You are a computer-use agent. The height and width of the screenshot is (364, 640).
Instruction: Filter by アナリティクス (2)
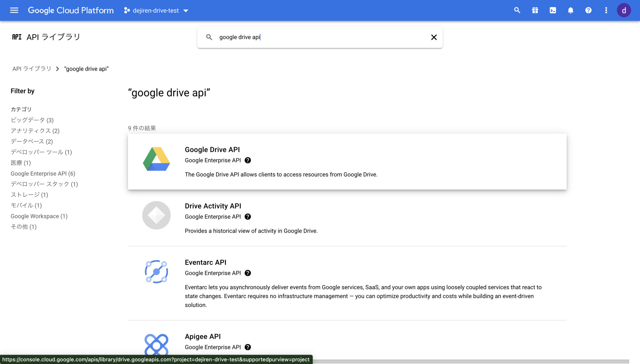tap(35, 131)
